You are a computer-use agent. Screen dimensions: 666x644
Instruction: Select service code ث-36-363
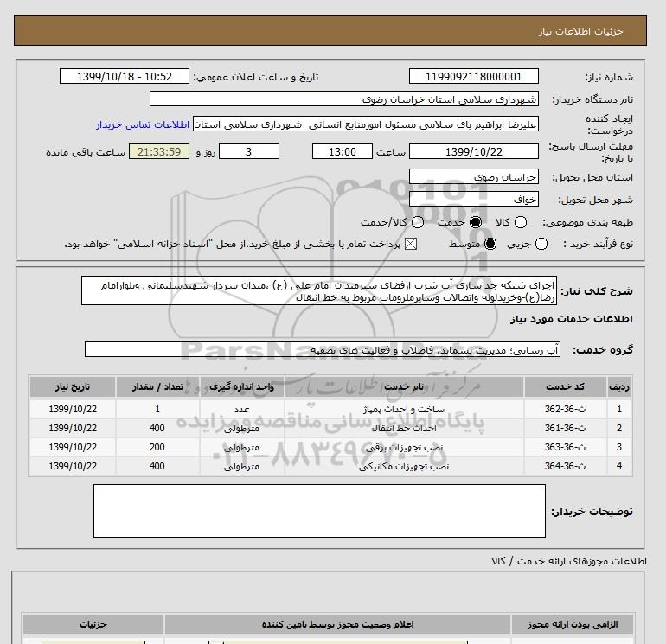[565, 447]
